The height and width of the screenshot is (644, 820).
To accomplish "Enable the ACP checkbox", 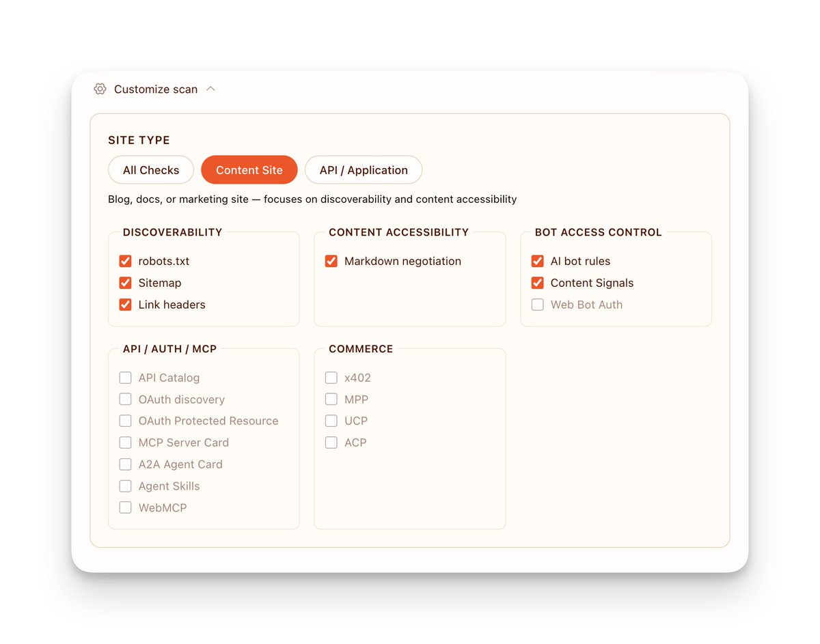I will point(331,443).
